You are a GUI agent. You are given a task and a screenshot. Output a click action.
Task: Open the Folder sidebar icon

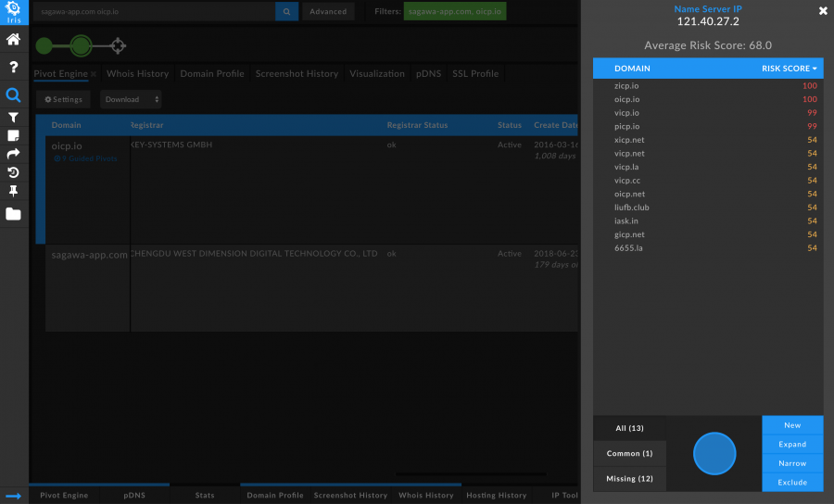13,214
